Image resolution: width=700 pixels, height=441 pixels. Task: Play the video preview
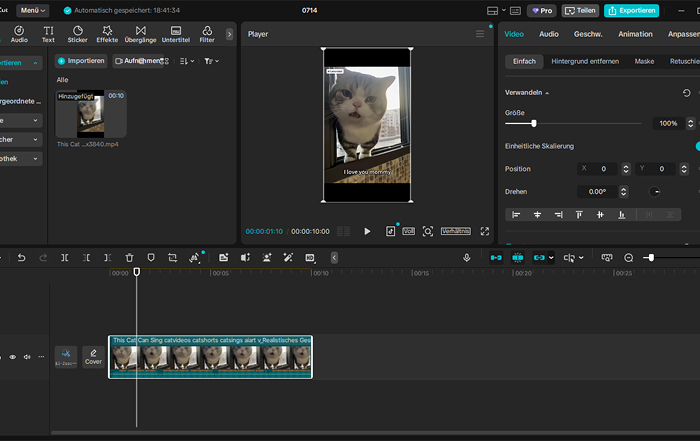(367, 231)
